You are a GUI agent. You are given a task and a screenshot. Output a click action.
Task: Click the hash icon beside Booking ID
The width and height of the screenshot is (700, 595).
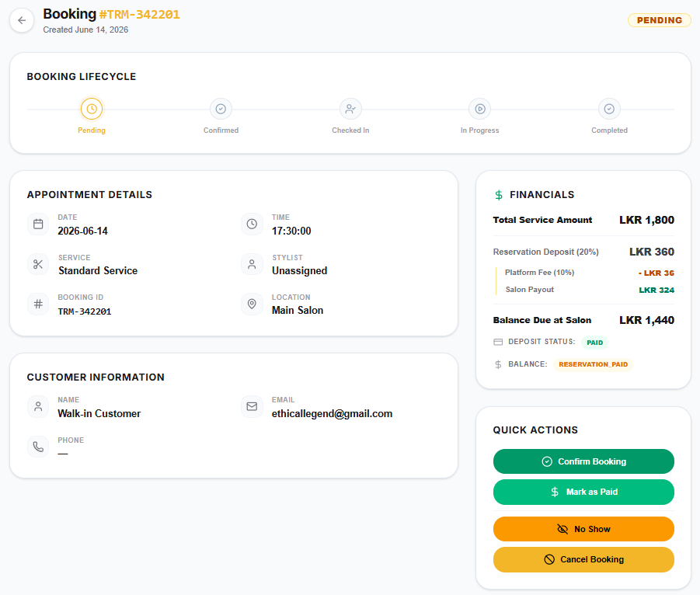tap(38, 304)
